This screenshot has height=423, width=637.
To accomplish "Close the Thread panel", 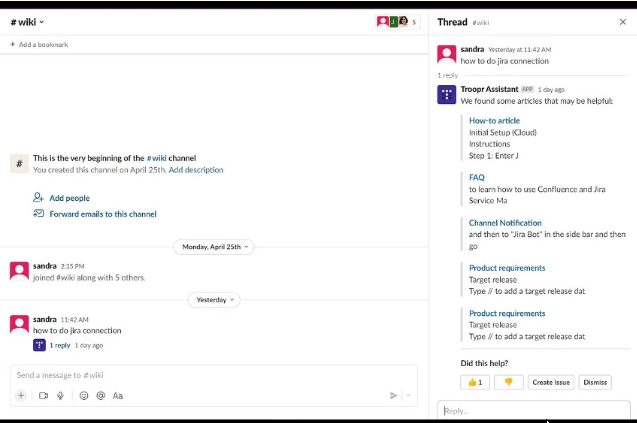I will point(623,22).
